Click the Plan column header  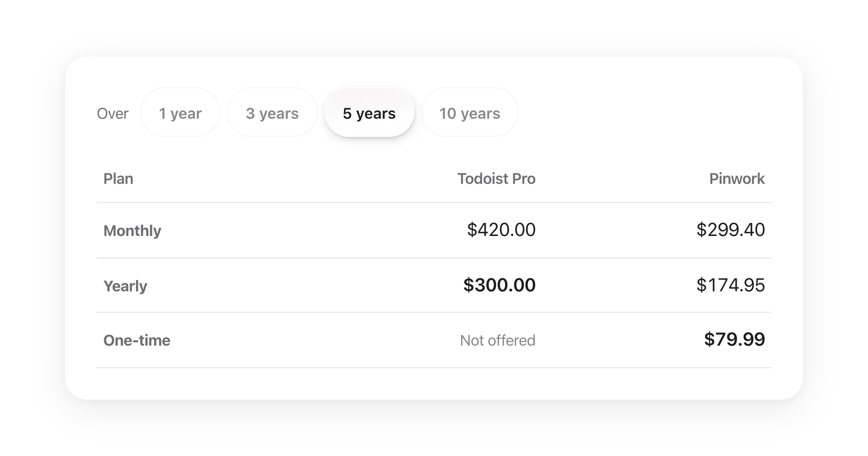(x=118, y=178)
